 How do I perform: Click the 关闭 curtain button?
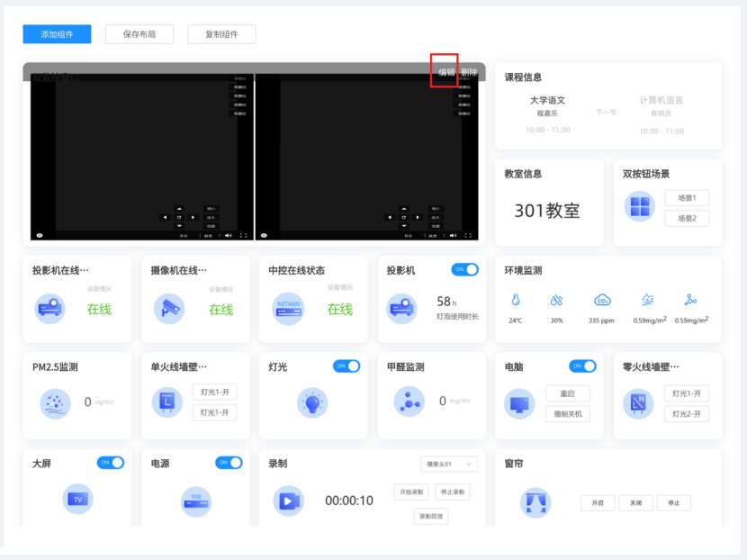[636, 502]
